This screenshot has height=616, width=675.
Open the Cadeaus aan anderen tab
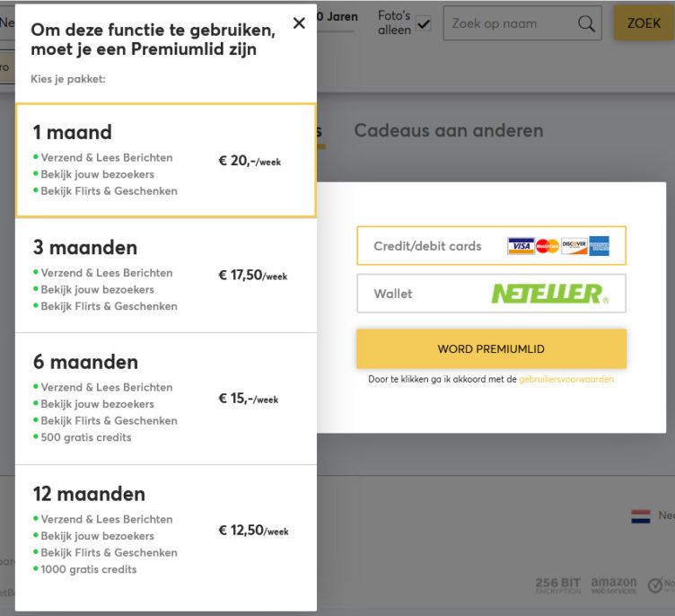point(448,131)
